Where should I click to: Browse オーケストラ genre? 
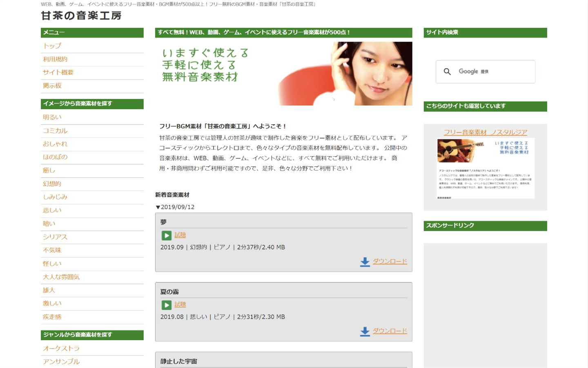point(61,348)
